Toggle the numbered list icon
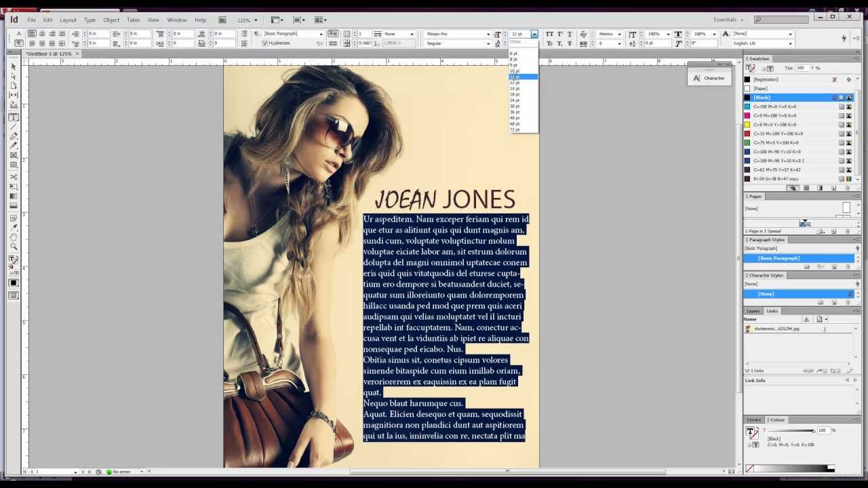The image size is (868, 488). click(243, 43)
